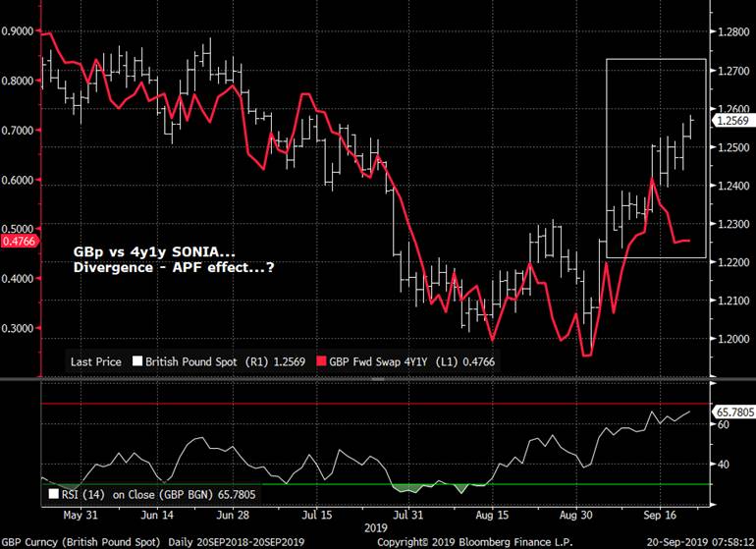Click the 1.2100 right axis label

click(733, 301)
